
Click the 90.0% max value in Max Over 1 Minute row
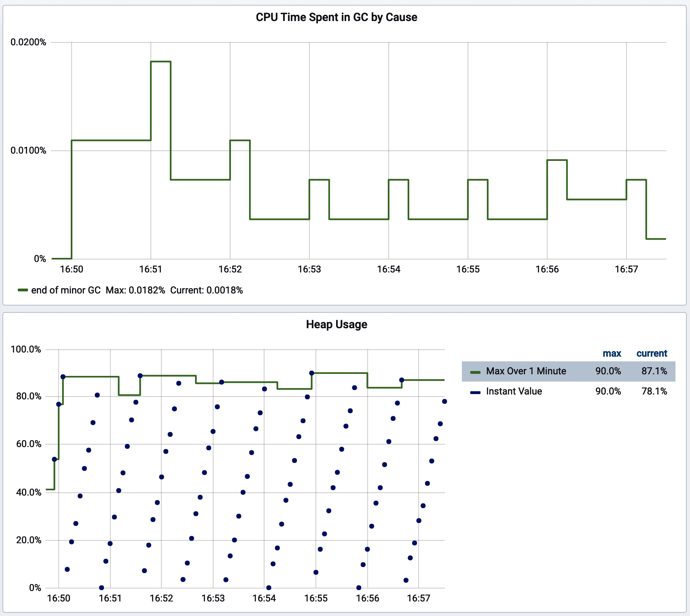coord(608,371)
